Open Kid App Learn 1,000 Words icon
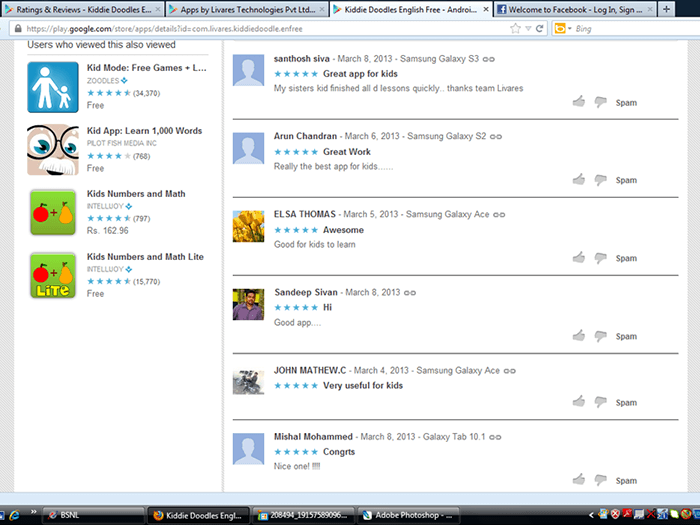Screen dimensions: 700x525 (53, 150)
